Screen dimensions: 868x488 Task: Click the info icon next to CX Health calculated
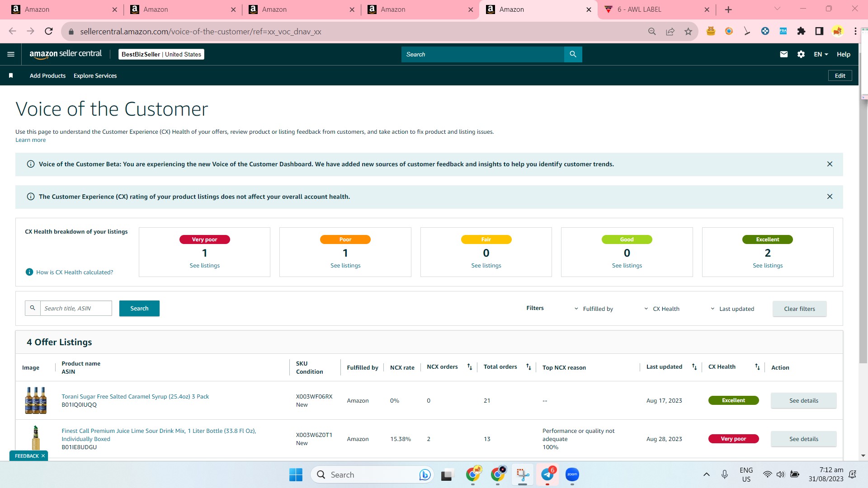(29, 272)
